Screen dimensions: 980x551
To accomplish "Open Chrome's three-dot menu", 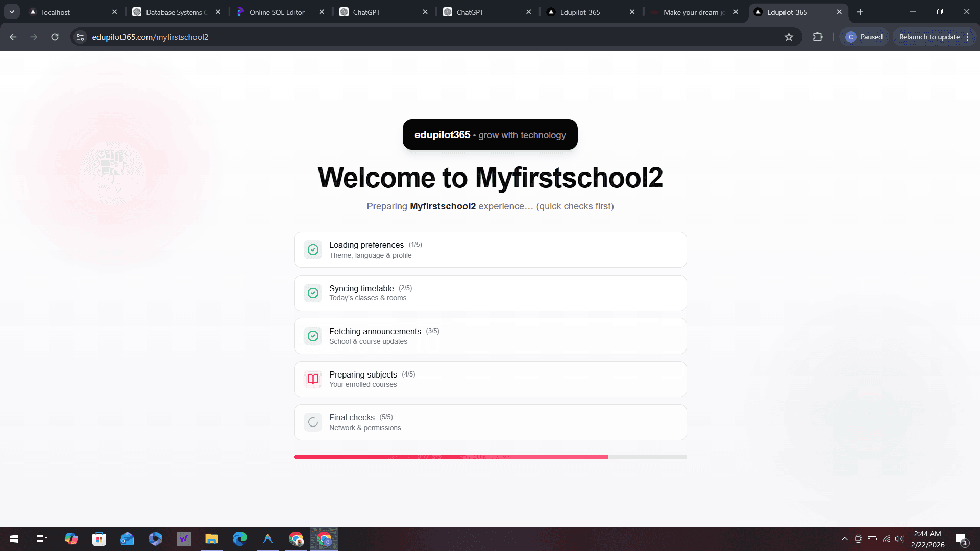I will [x=967, y=37].
